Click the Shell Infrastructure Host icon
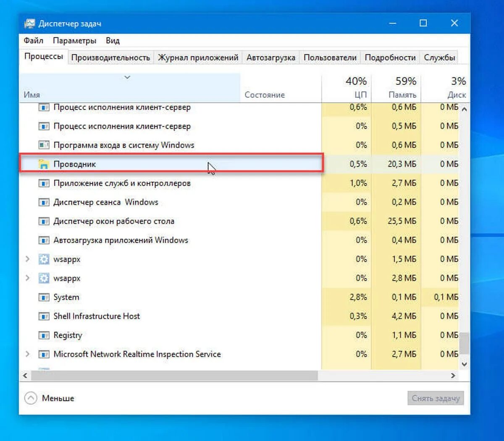The width and height of the screenshot is (504, 441). coord(44,316)
